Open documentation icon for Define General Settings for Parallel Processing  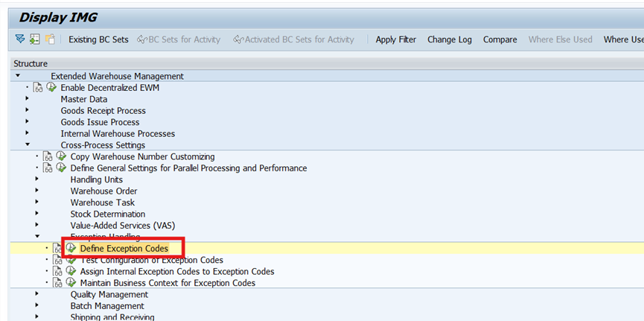(x=48, y=168)
